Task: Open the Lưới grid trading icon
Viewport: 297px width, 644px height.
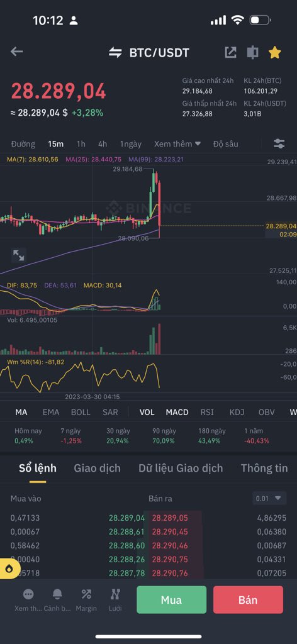Action: click(115, 594)
